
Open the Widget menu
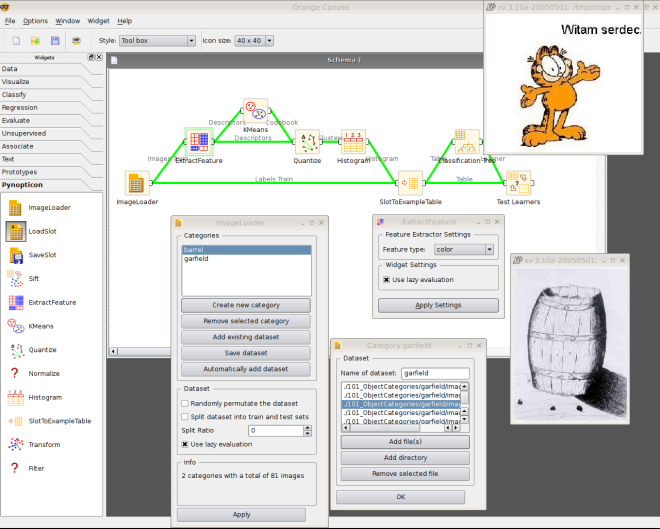point(98,20)
